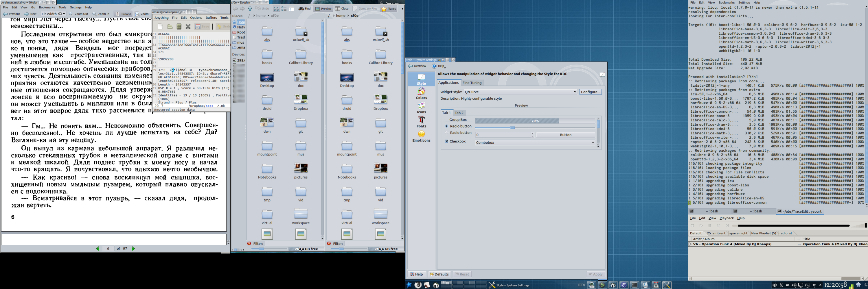The image size is (868, 289).
Task: Toggle the Checkbox in the style preview
Action: click(x=455, y=141)
